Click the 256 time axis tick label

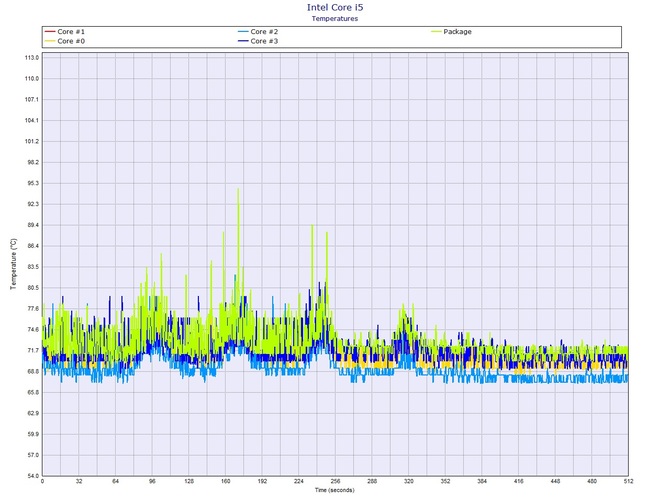coord(335,481)
